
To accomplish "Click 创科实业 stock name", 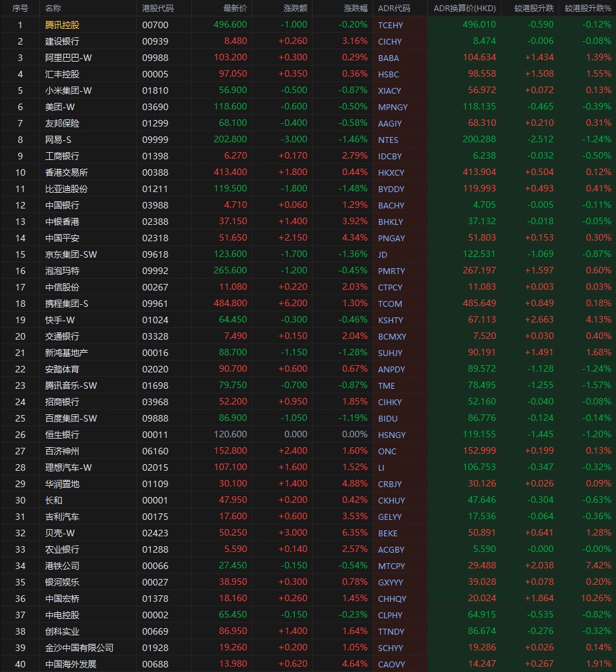I will click(62, 631).
